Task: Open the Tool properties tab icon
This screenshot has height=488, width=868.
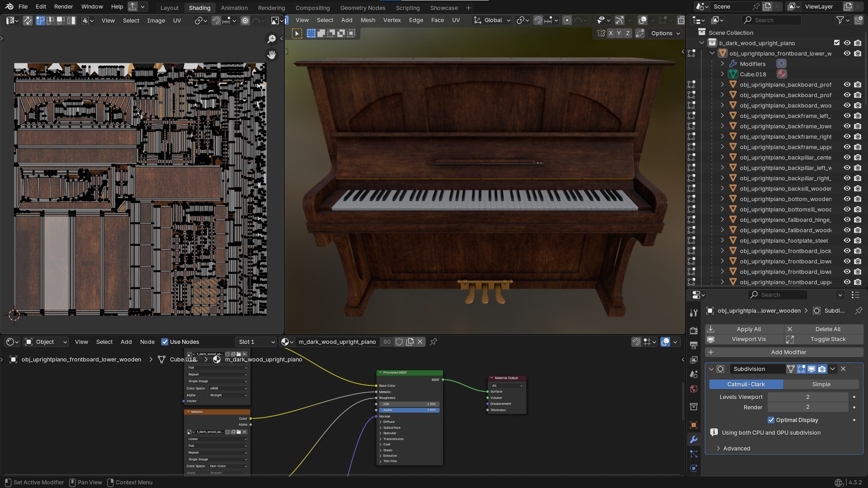Action: [x=693, y=313]
